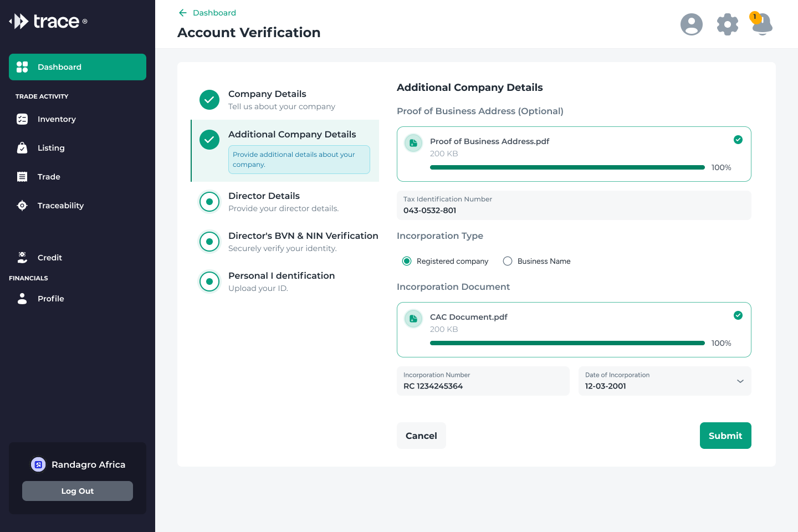Viewport: 798px width, 532px height.
Task: Click the Credit hand-coin icon
Action: pos(22,258)
